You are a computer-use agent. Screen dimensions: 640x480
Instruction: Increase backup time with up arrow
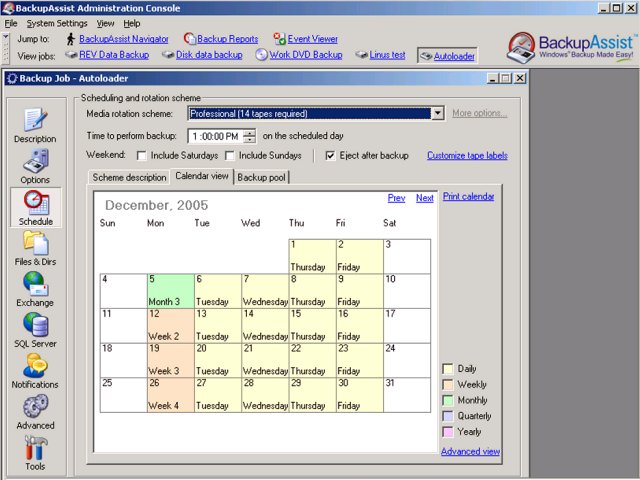tap(249, 133)
